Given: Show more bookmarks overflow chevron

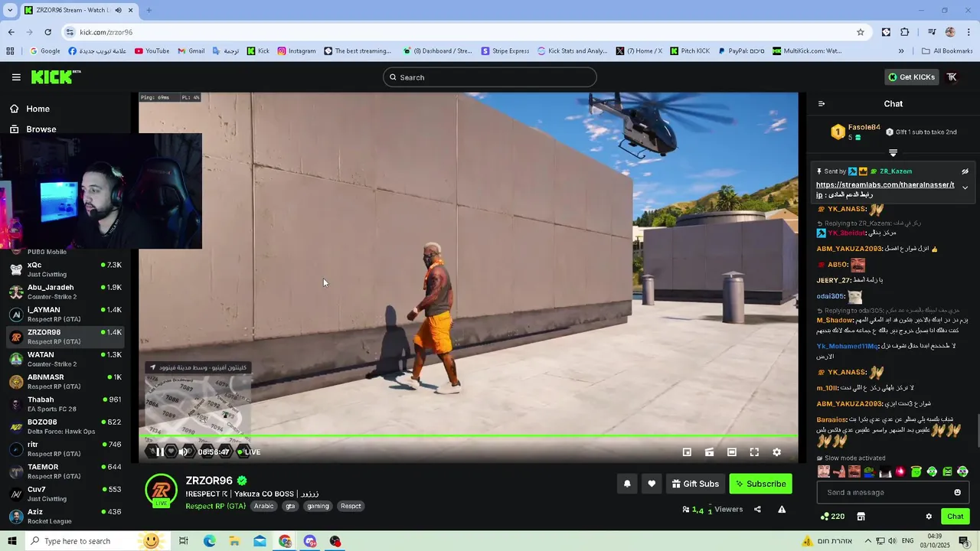Looking at the screenshot, I should coord(901,51).
